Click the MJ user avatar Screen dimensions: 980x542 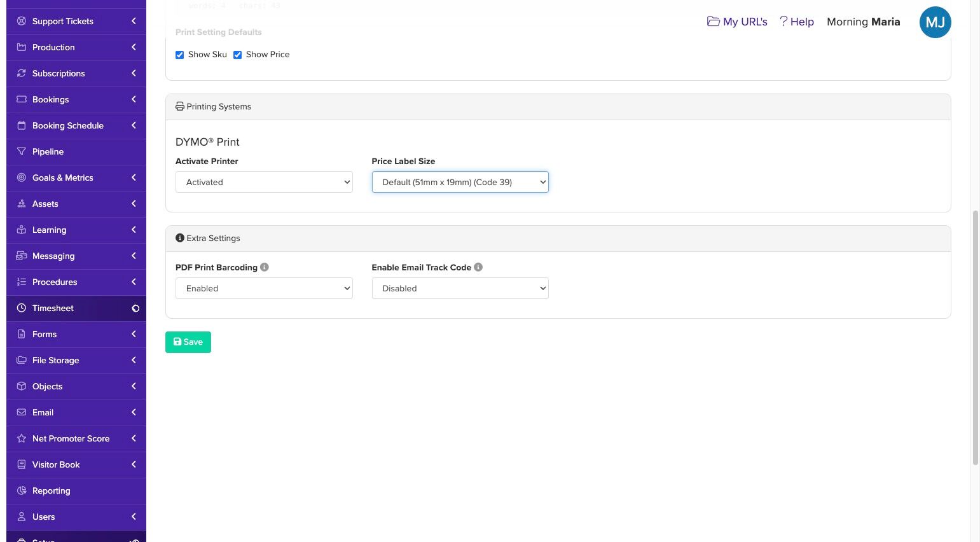click(x=935, y=22)
